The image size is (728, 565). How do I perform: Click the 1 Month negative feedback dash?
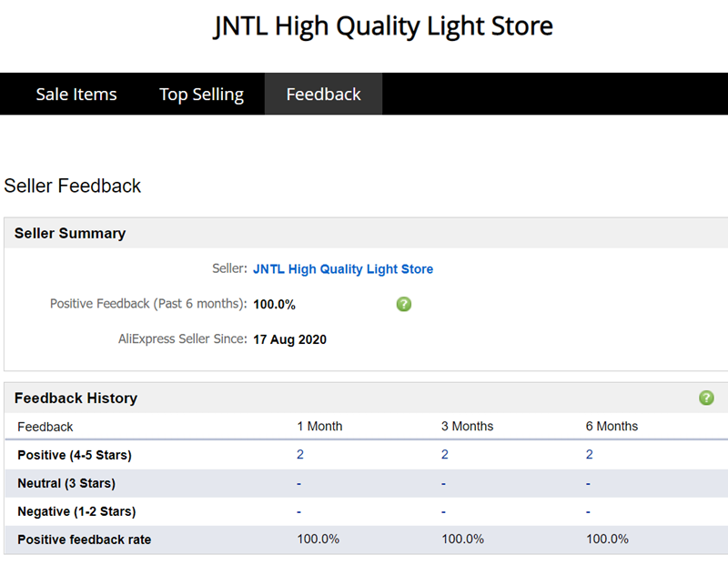[298, 511]
